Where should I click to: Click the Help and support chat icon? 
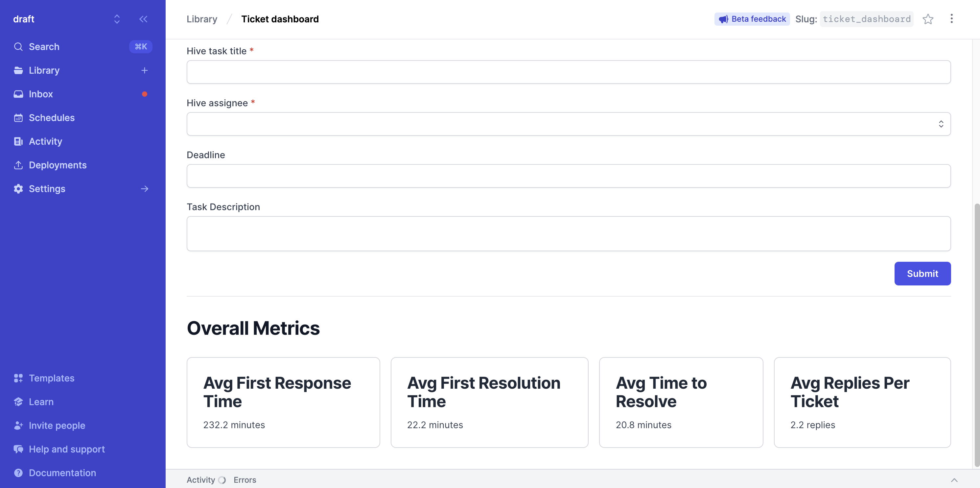[18, 449]
